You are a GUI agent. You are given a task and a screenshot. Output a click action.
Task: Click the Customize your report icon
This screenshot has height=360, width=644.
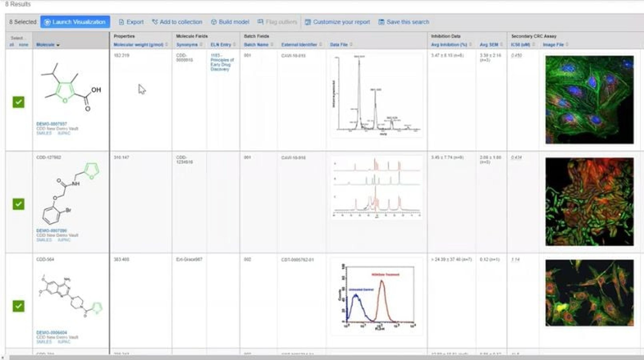point(308,22)
